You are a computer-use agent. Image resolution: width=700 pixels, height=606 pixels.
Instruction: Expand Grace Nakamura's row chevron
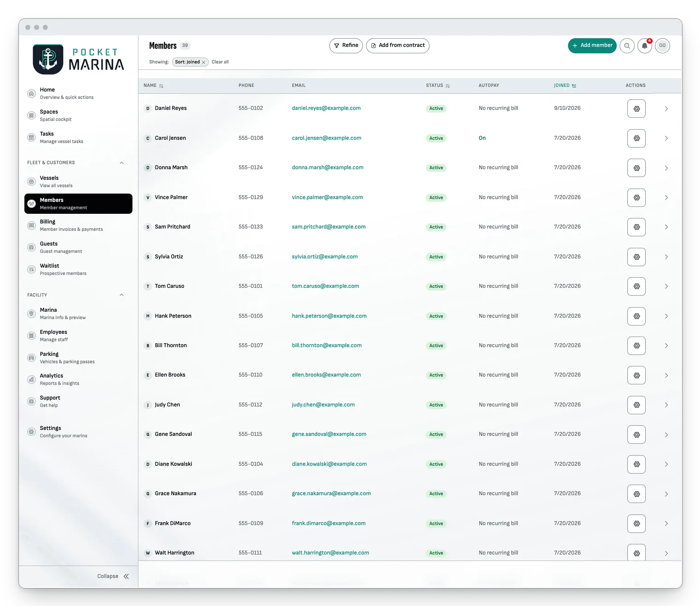tap(666, 494)
